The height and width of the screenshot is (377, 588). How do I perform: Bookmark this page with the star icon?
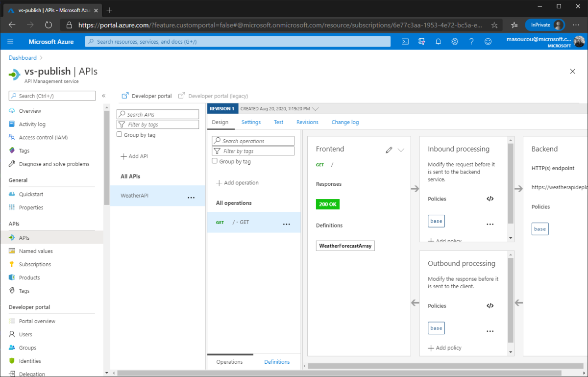(x=494, y=25)
